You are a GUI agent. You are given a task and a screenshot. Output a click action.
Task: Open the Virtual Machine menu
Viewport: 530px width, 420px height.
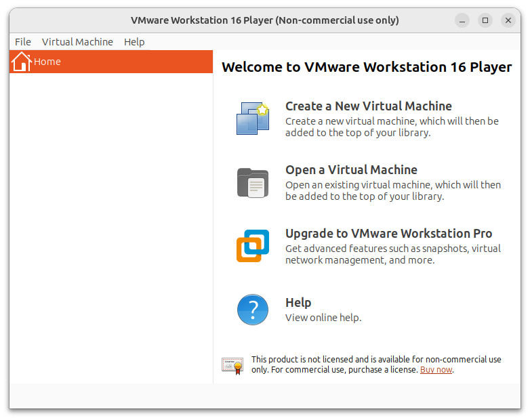coord(77,42)
